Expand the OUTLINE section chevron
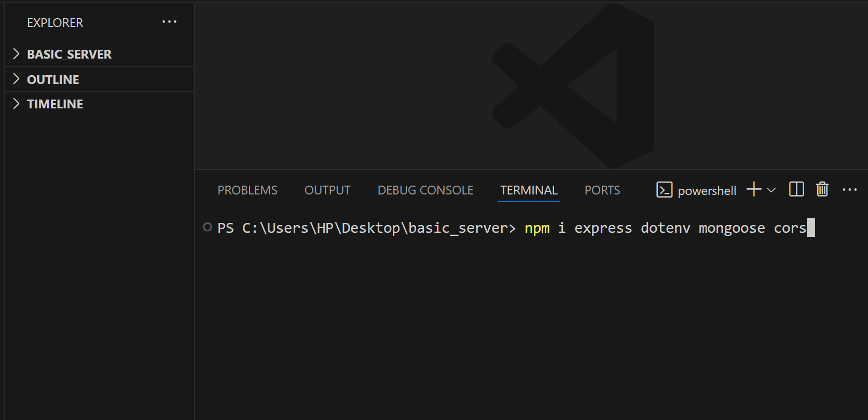This screenshot has height=420, width=868. click(x=16, y=79)
